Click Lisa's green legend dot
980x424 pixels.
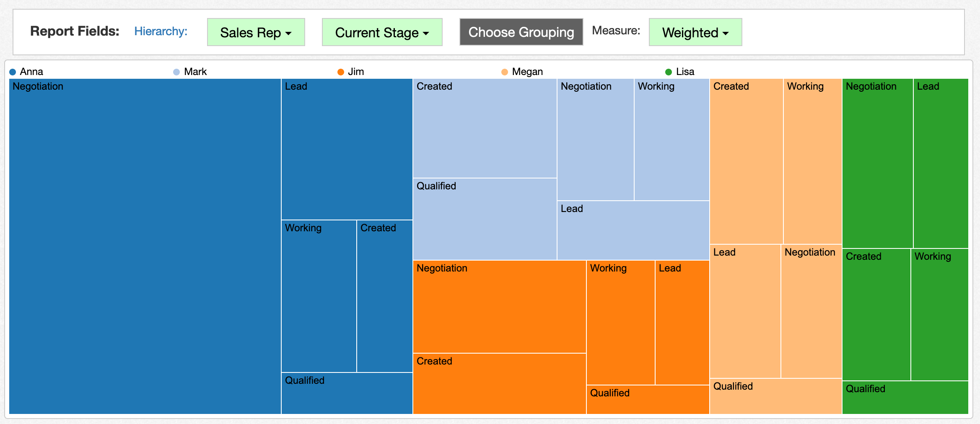669,72
